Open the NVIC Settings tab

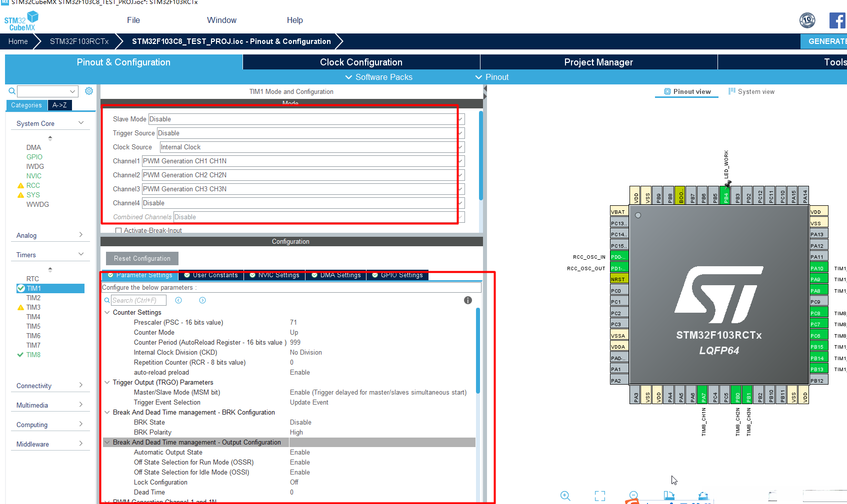tap(274, 275)
